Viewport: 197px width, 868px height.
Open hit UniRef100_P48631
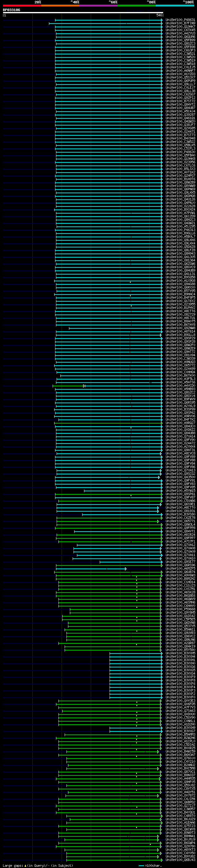tap(180, 20)
